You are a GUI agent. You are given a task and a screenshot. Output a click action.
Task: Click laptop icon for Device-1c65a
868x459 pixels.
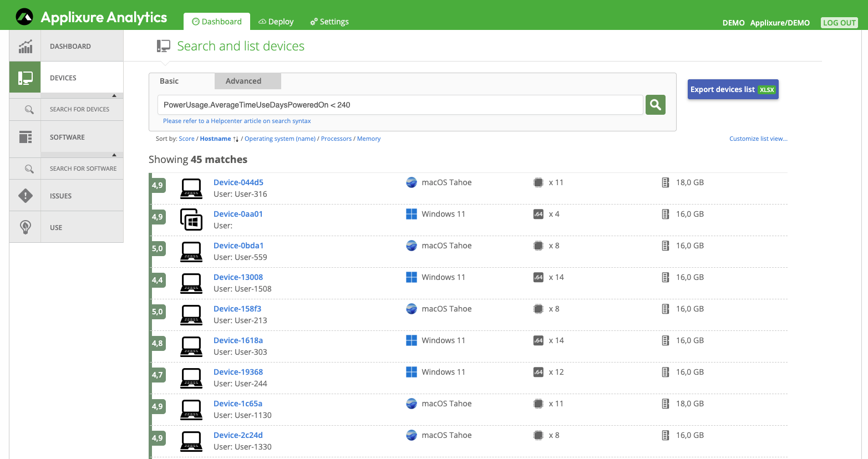coord(191,410)
